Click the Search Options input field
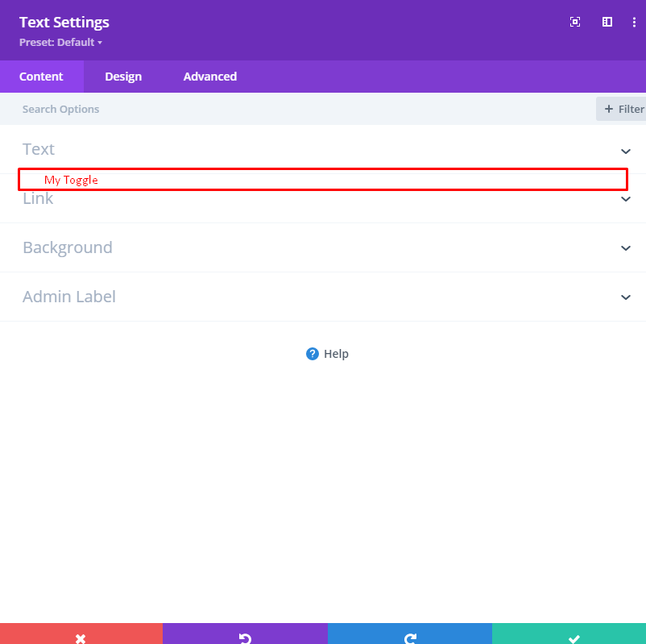The image size is (646, 644). tap(161, 109)
